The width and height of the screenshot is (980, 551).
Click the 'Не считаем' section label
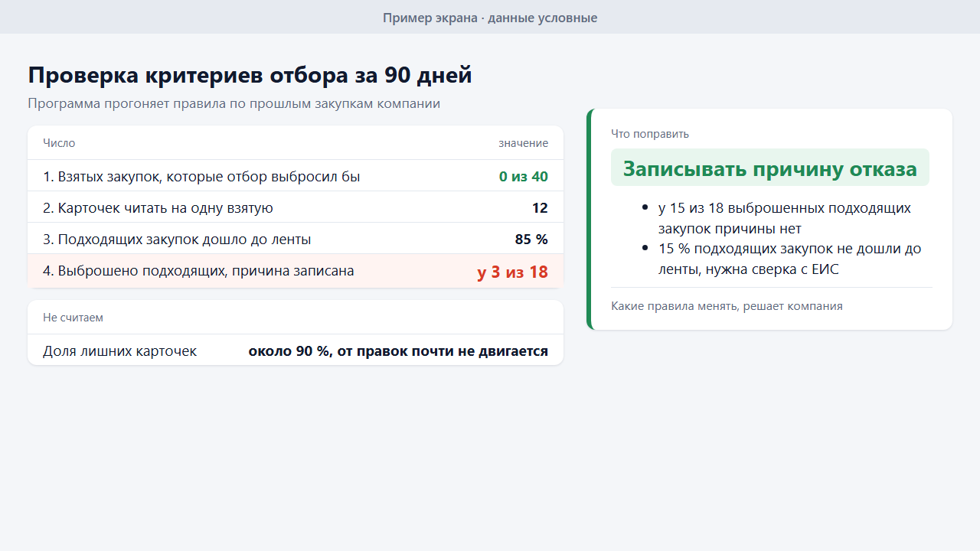(73, 318)
